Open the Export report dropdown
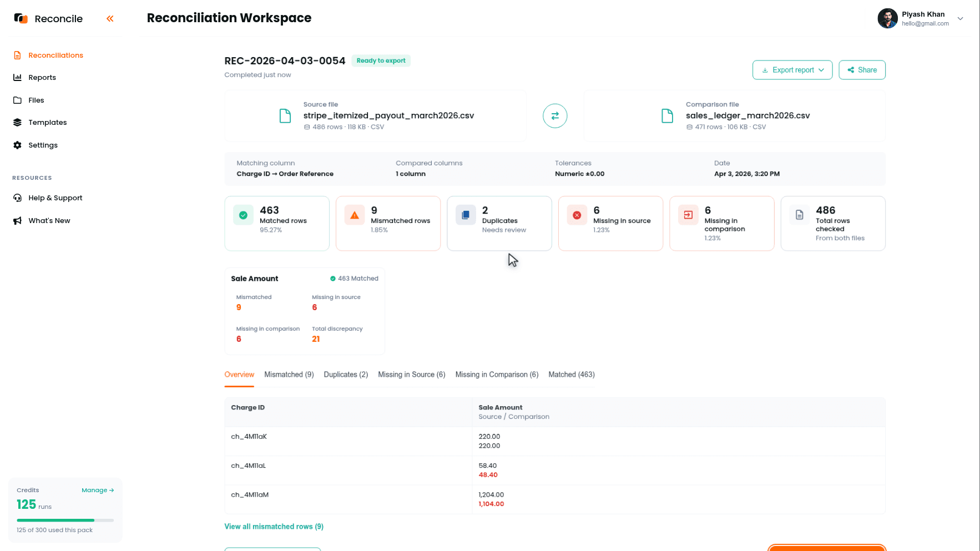The height and width of the screenshot is (551, 980). 792,70
